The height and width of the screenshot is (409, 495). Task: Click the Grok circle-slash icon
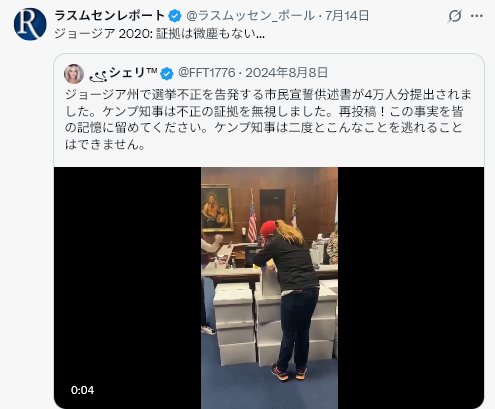click(x=455, y=16)
